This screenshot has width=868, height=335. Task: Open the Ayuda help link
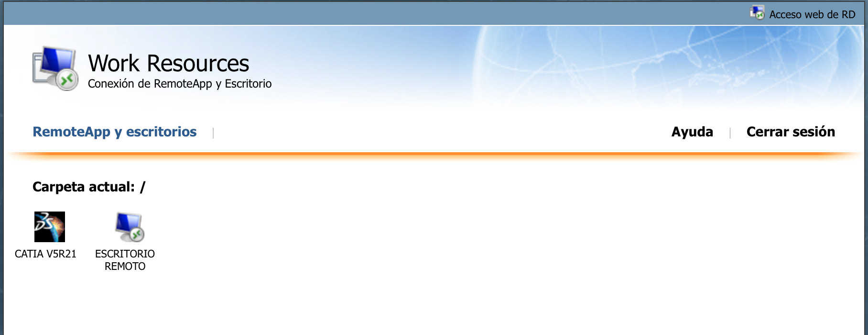pos(692,132)
